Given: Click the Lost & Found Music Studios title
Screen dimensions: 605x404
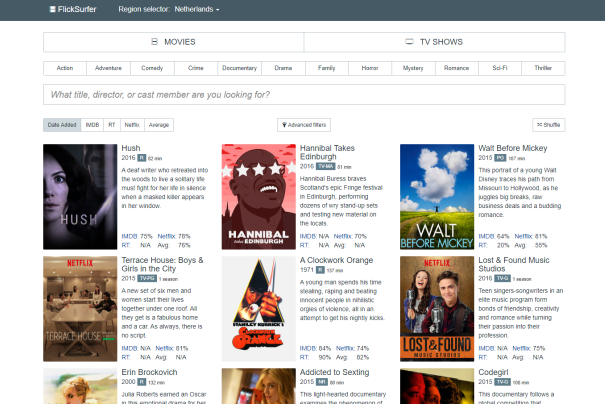Looking at the screenshot, I should 514,264.
